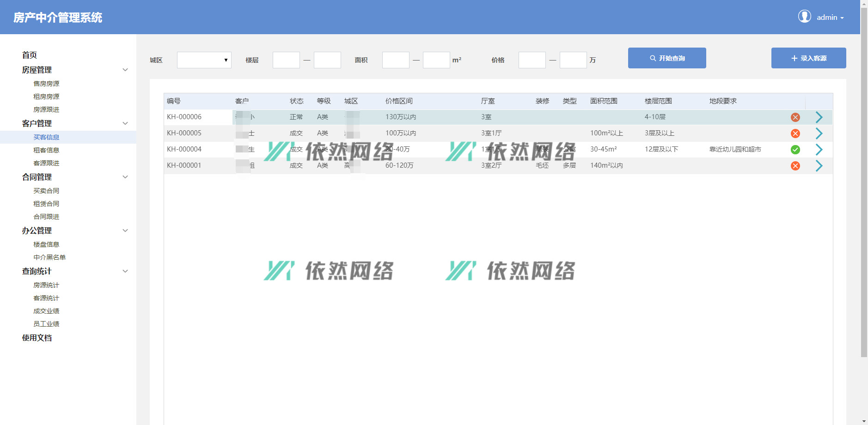
Task: Click the admin user avatar icon
Action: [804, 17]
